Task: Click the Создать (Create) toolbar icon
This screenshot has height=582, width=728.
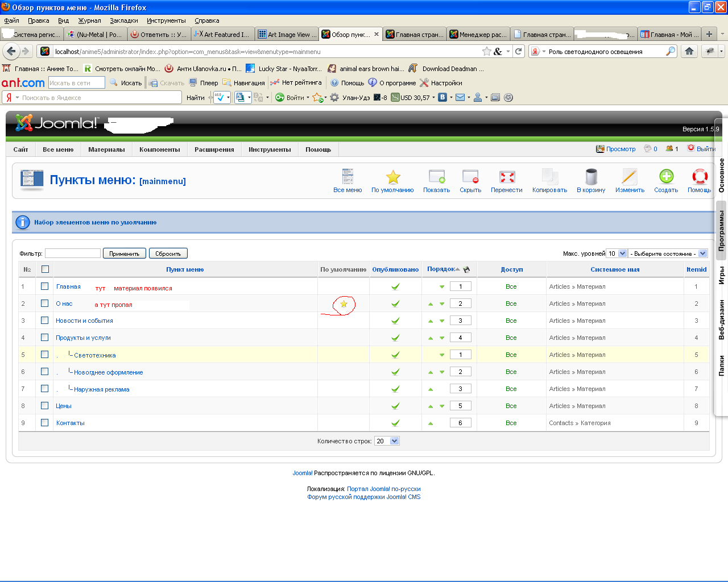Action: (666, 177)
